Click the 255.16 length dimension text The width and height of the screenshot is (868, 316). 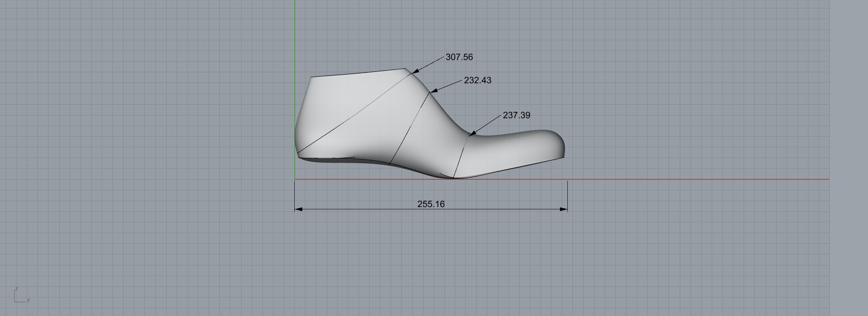pos(431,204)
